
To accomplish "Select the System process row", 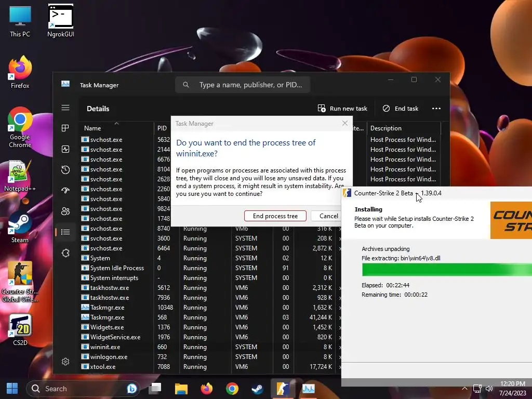I will pos(210,258).
